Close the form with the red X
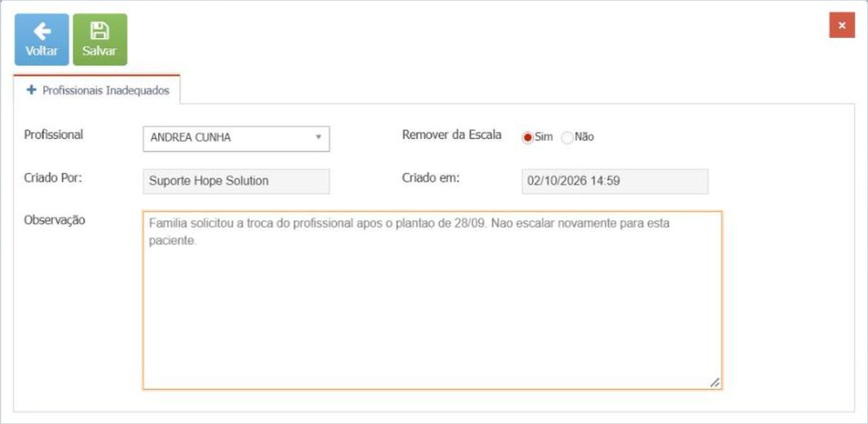The image size is (868, 424). (842, 25)
